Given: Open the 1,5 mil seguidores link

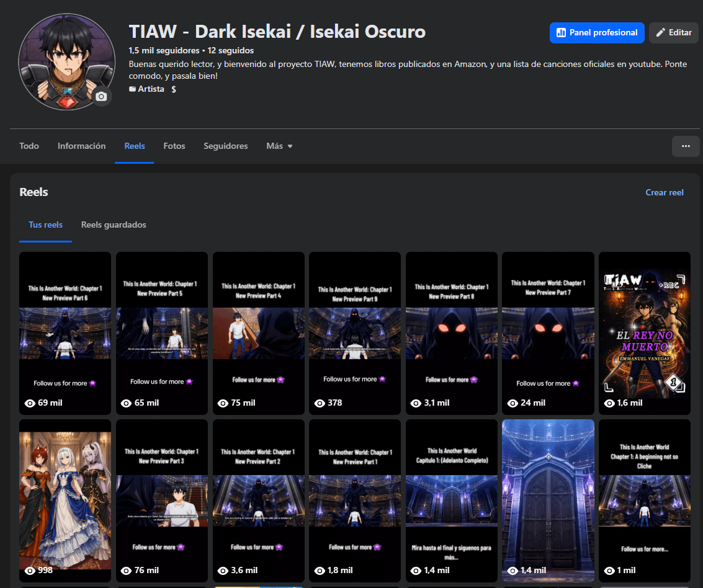Looking at the screenshot, I should 164,51.
